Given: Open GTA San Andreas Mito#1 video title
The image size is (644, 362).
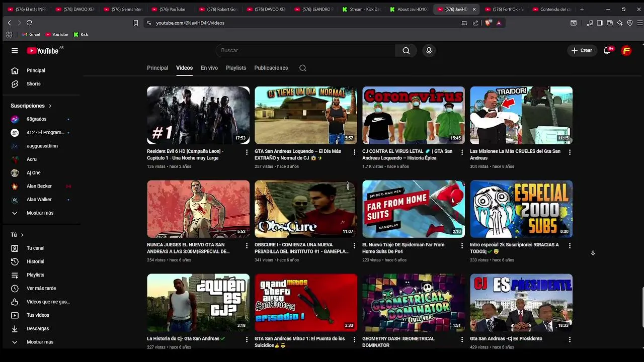Looking at the screenshot, I should (x=300, y=342).
